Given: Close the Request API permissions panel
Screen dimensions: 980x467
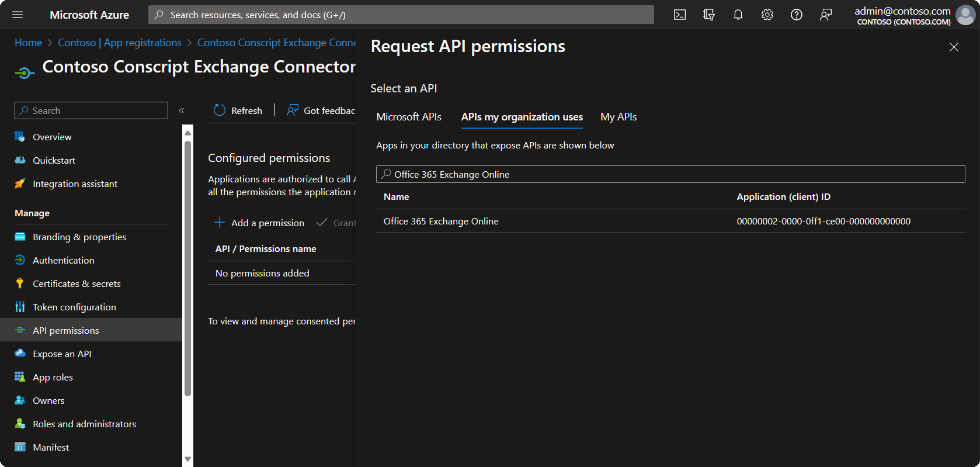Looking at the screenshot, I should pos(954,47).
